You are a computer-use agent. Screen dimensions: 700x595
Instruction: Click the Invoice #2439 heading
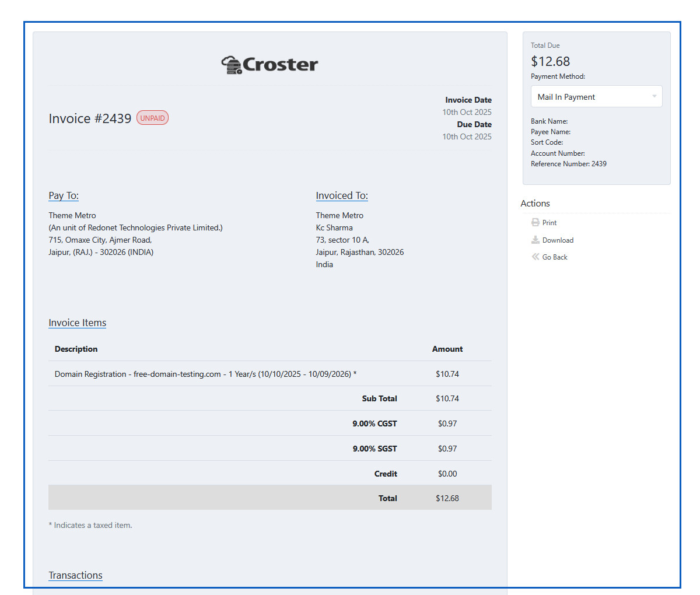click(x=90, y=118)
